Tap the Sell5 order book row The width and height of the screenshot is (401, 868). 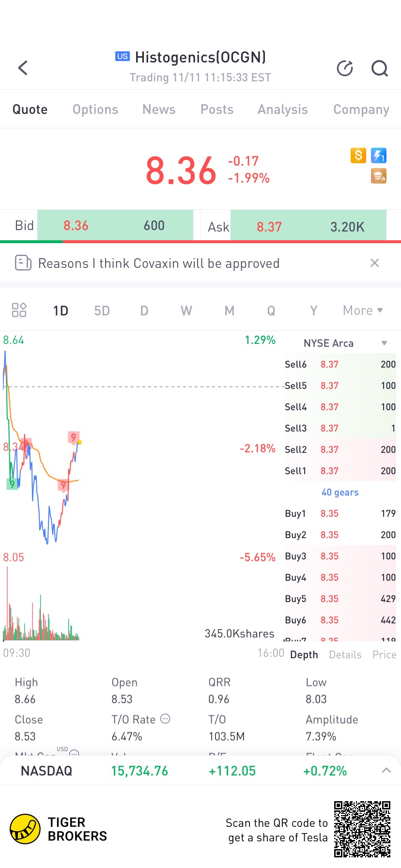[340, 386]
